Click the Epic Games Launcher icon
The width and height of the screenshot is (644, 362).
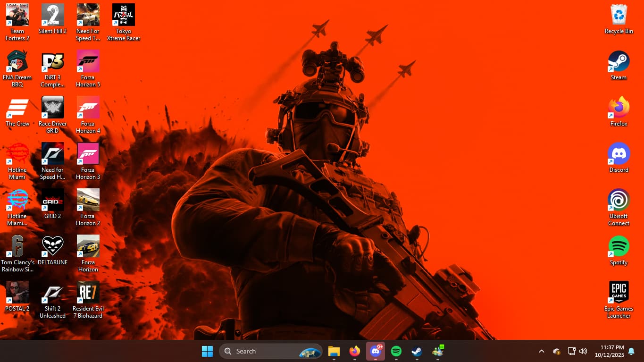(619, 293)
